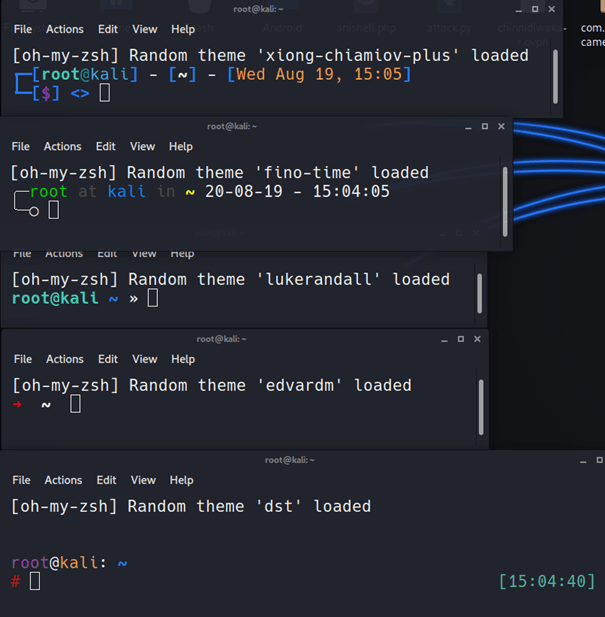Viewport: 605px width, 617px height.
Task: Click cursor after red # in dst terminal
Action: (35, 581)
